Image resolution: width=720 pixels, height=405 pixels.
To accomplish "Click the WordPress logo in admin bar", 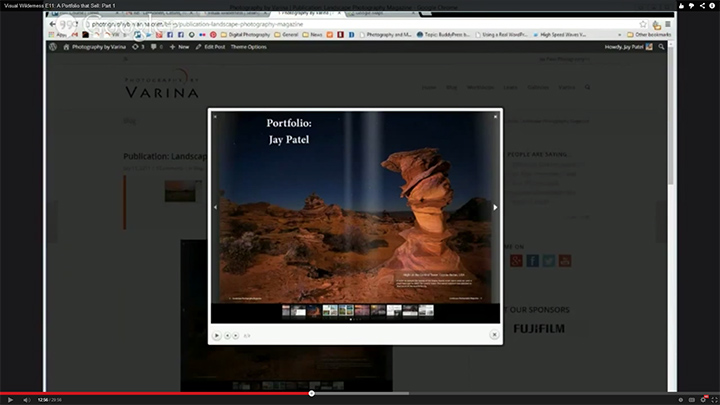I will tap(53, 47).
